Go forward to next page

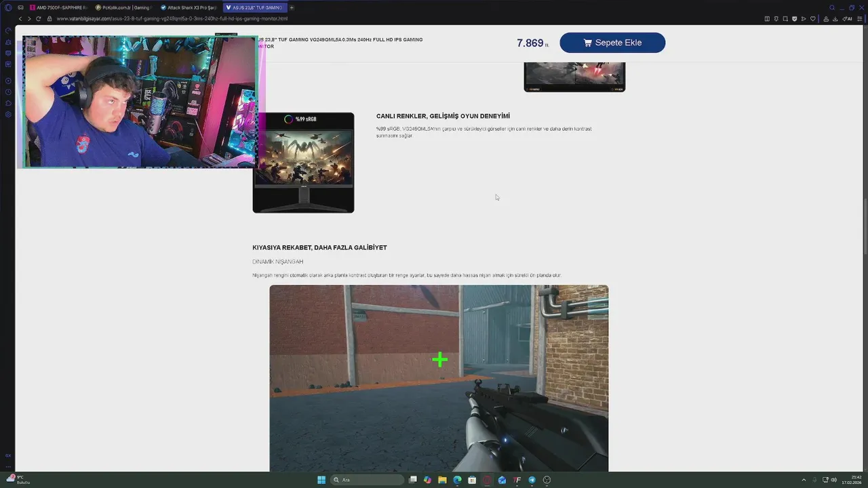pos(28,18)
